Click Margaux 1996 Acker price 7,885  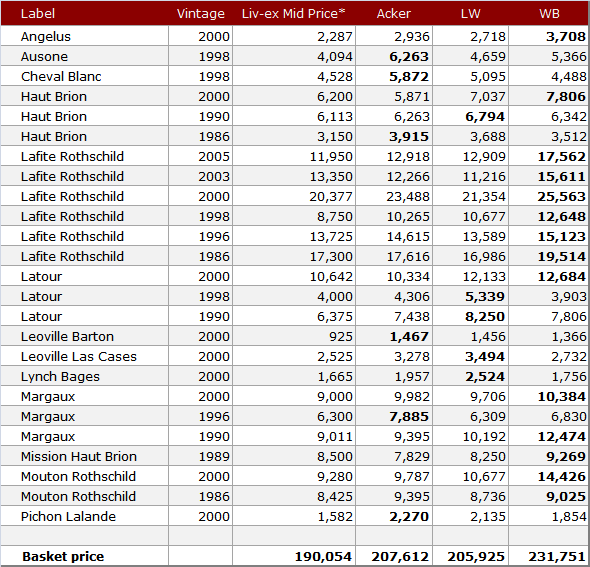point(409,416)
